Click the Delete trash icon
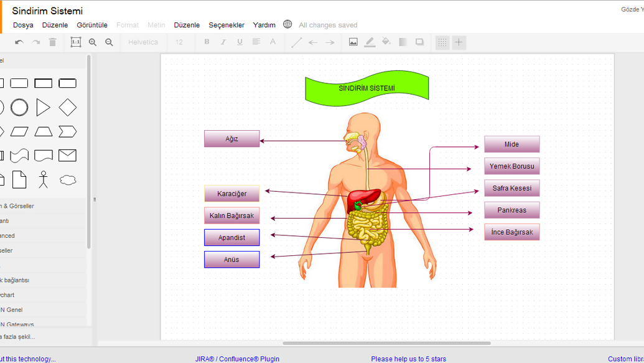Viewport: 644px width, 363px height. 53,42
